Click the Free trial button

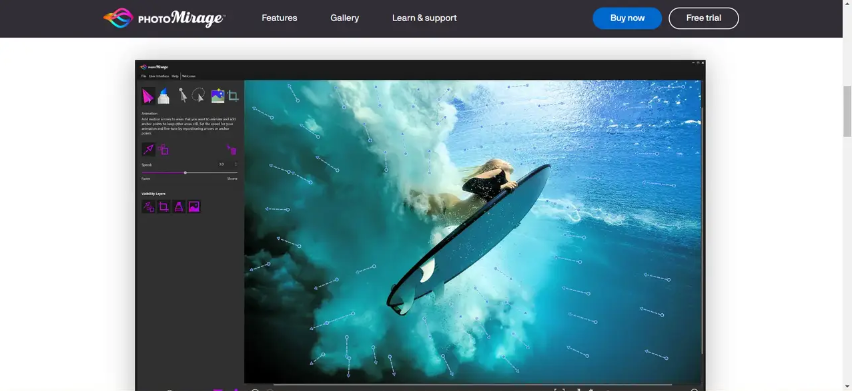pos(704,18)
